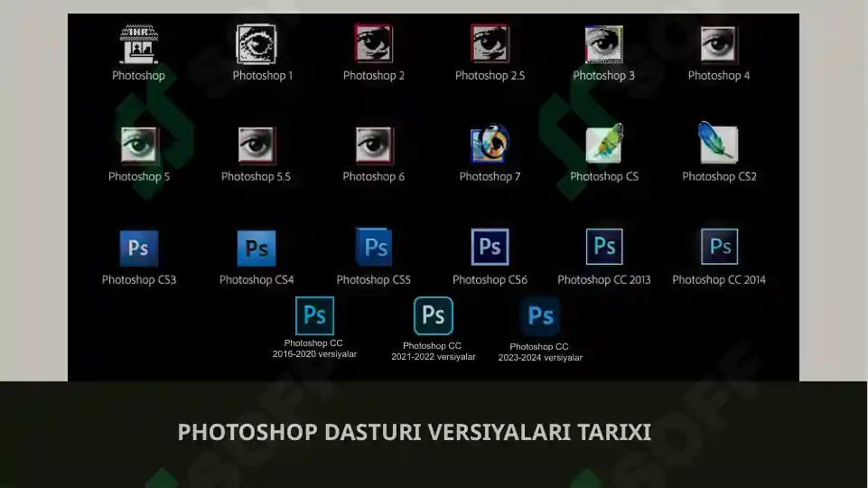The width and height of the screenshot is (868, 488).
Task: Select the "Photoshop CS3" caption
Action: point(139,280)
